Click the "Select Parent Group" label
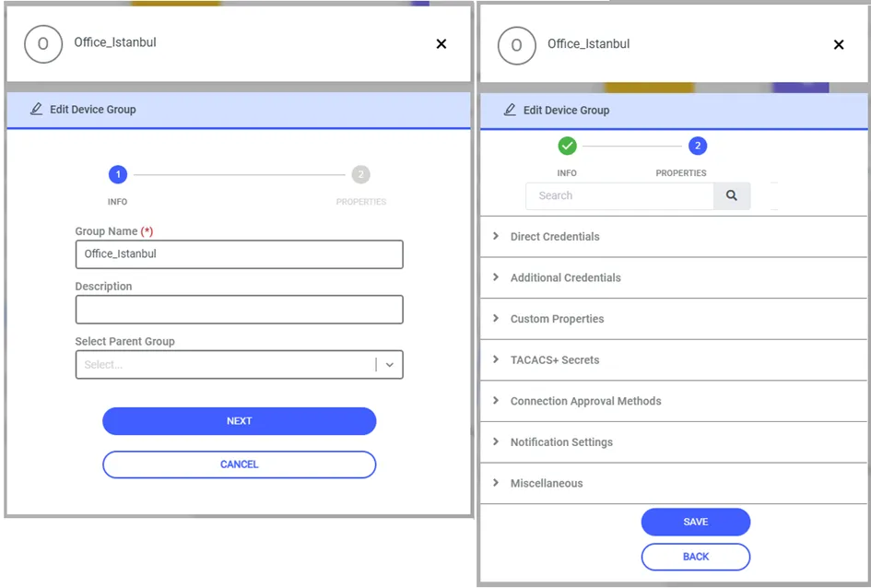 coord(125,341)
